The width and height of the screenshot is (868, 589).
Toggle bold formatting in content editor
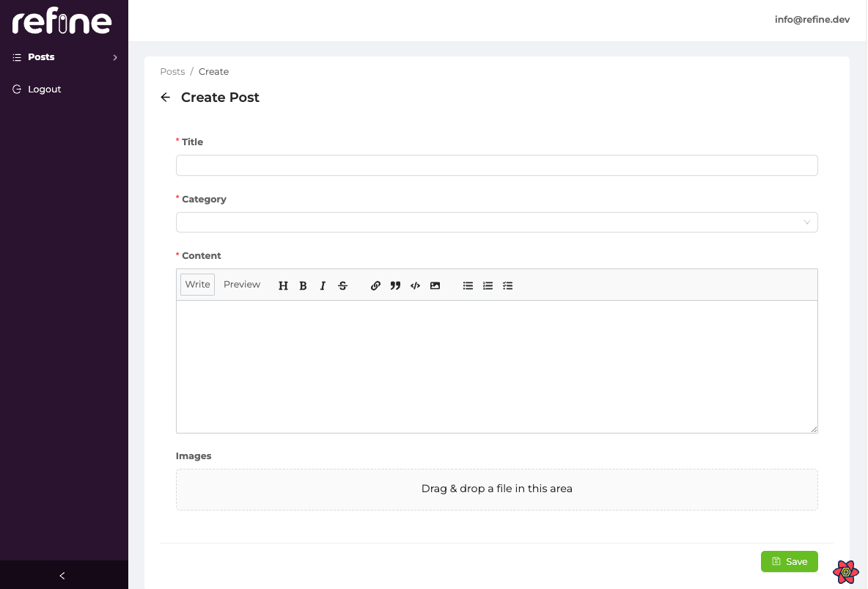tap(303, 286)
